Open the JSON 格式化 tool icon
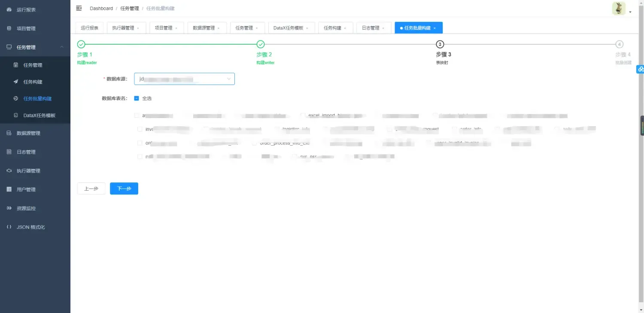The width and height of the screenshot is (644, 313). tap(9, 227)
